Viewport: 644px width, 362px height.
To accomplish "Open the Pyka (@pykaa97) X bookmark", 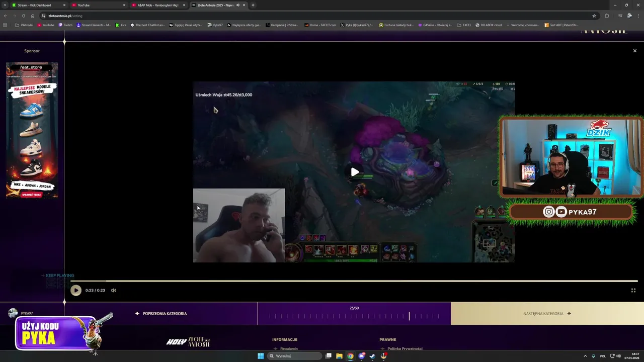I will click(357, 25).
